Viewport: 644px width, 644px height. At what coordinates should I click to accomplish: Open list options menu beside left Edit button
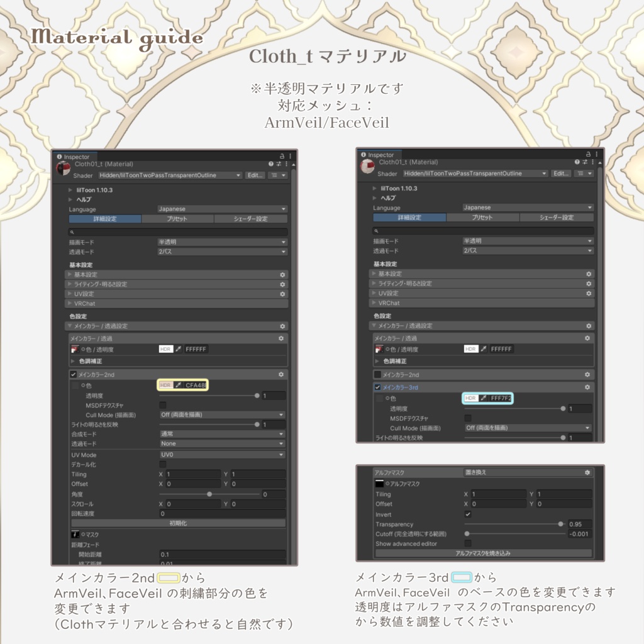click(x=277, y=175)
